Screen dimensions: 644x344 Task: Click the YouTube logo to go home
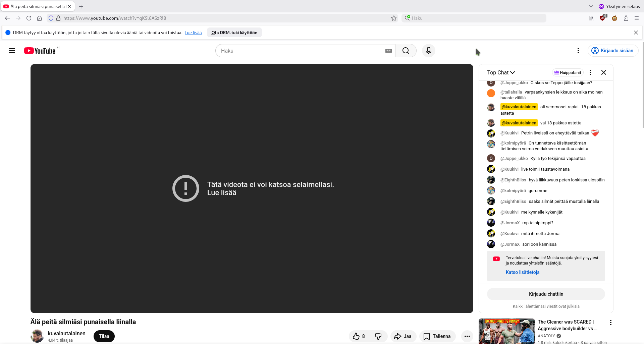point(40,51)
